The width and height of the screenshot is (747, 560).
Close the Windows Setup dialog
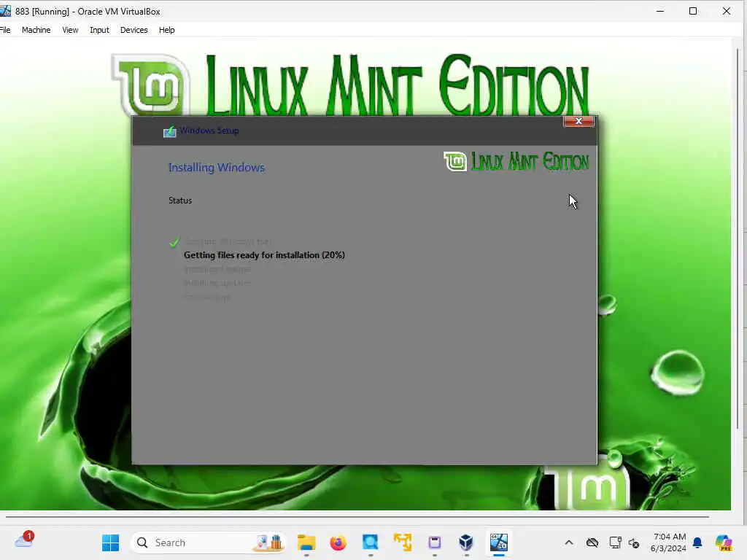tap(578, 122)
